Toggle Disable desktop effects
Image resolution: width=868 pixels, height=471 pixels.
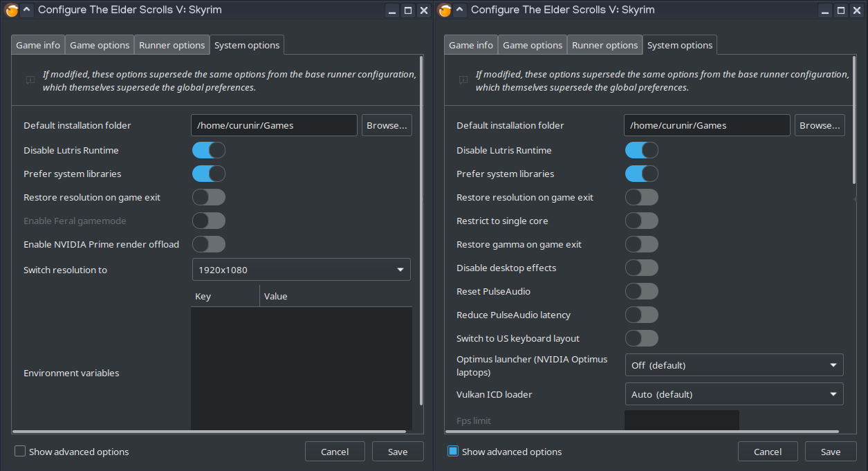pos(642,268)
